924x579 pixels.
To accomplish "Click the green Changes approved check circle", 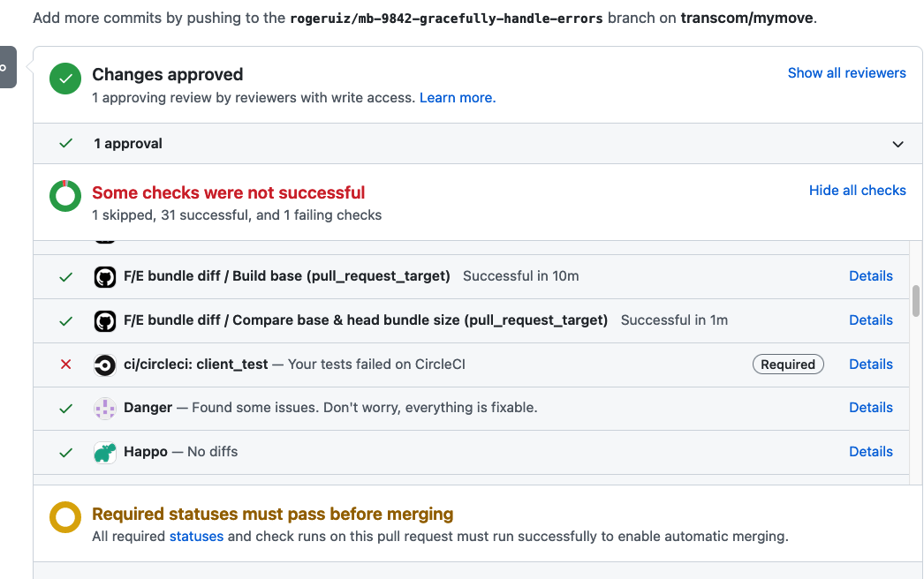I will pyautogui.click(x=64, y=79).
